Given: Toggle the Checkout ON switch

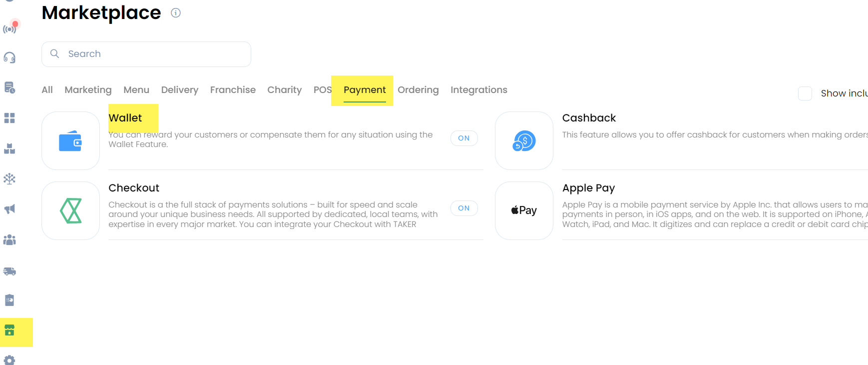Looking at the screenshot, I should tap(464, 208).
